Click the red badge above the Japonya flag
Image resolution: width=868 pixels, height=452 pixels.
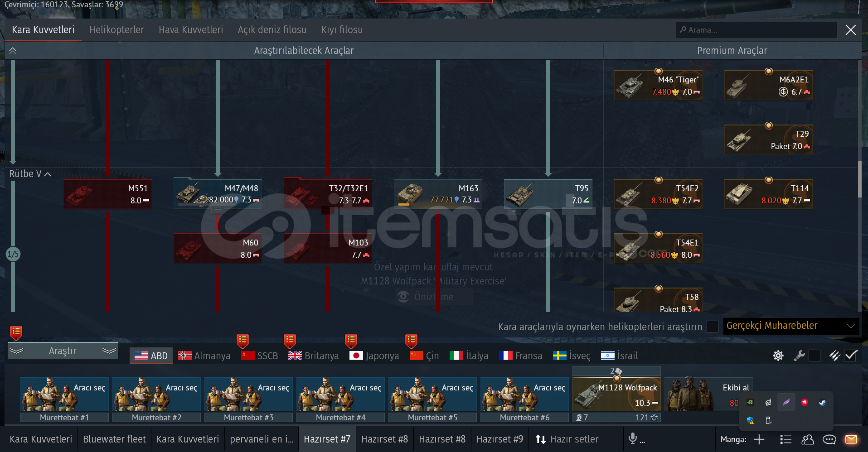351,341
